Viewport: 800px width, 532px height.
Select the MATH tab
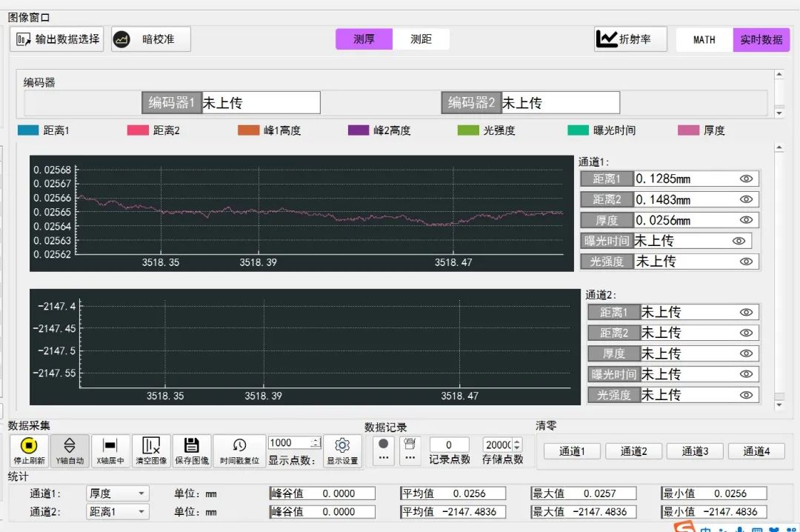[704, 40]
